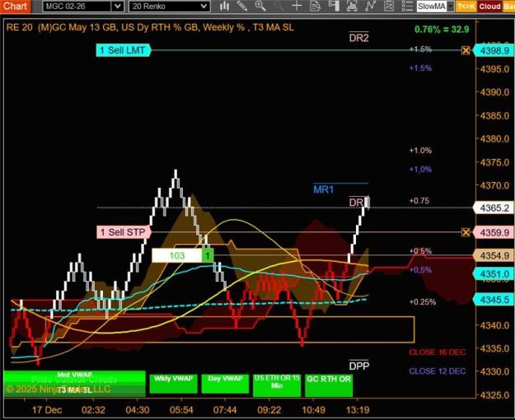Click the TOK toolbar button
515x420 pixels.
coord(466,7)
